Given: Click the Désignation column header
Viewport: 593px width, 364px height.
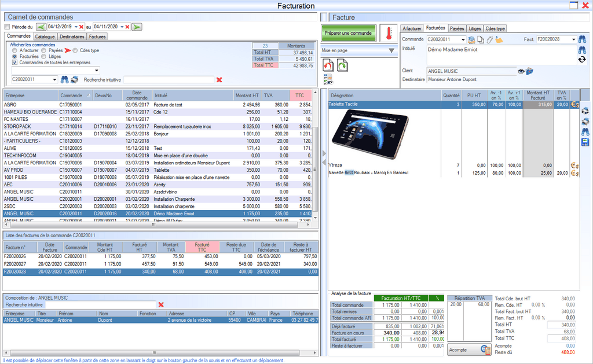Looking at the screenshot, I should (x=385, y=95).
